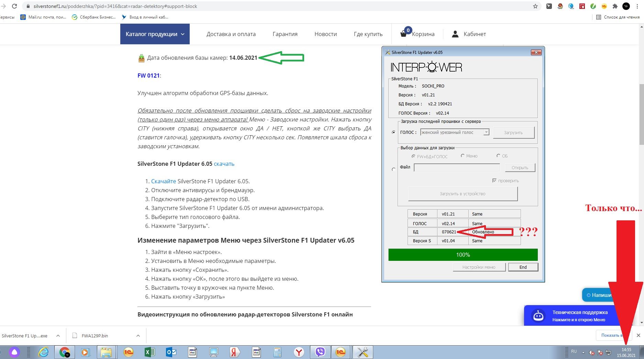
Task: Launch Excel from the taskbar
Action: pos(149,352)
